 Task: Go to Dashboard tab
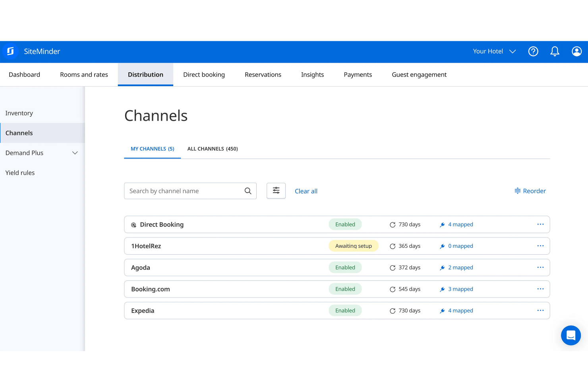tap(24, 75)
